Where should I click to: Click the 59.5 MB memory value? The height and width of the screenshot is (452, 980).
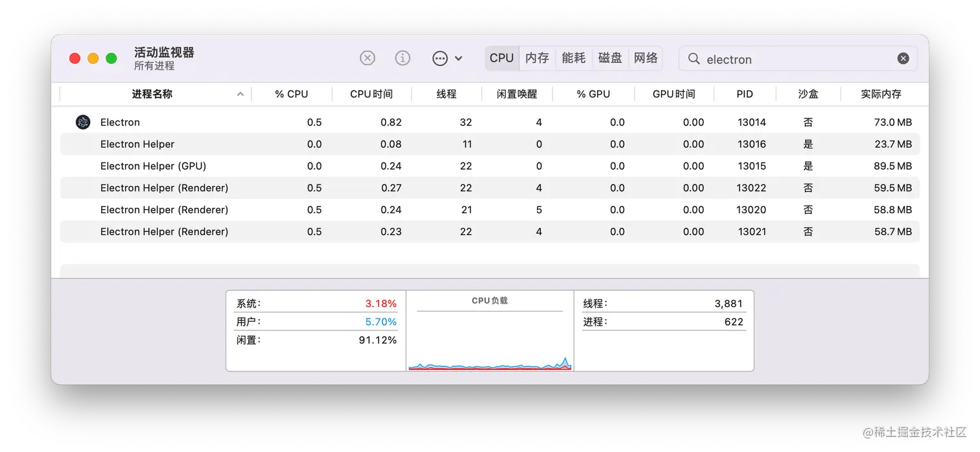(x=892, y=188)
